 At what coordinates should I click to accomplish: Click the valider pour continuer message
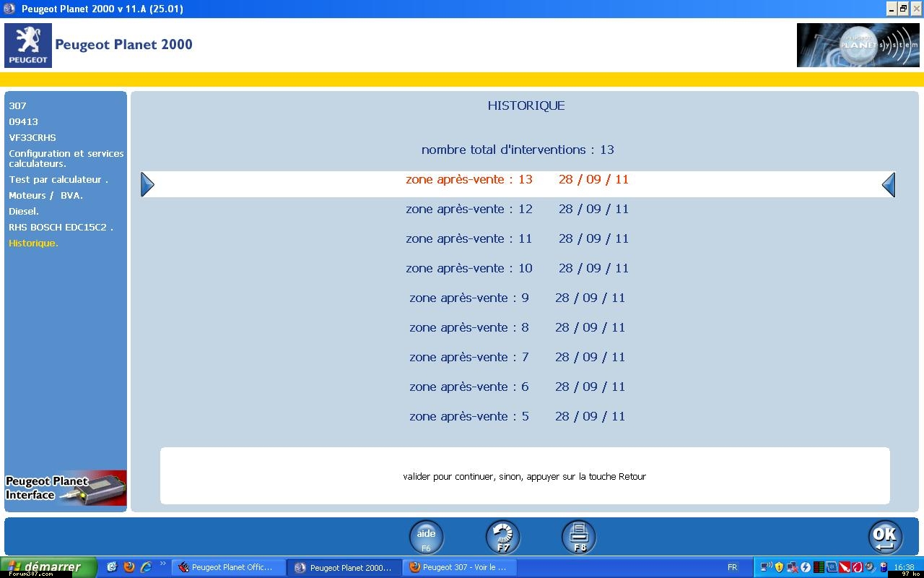[x=525, y=477]
